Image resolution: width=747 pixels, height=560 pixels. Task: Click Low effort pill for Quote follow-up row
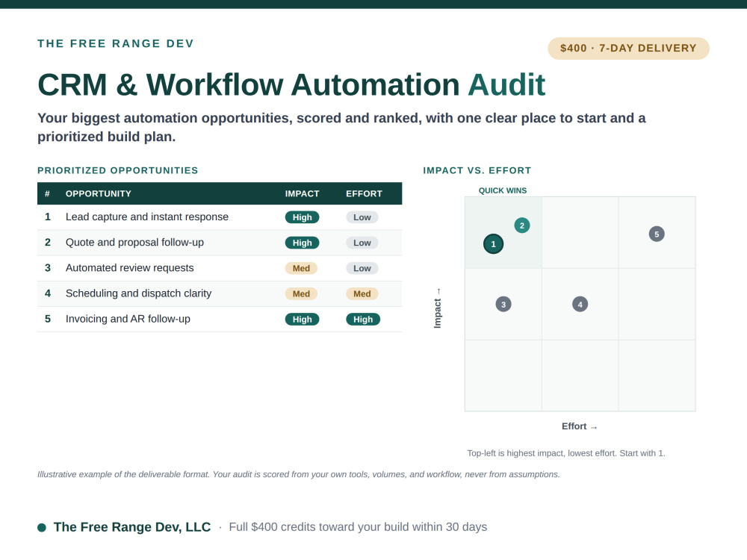362,243
